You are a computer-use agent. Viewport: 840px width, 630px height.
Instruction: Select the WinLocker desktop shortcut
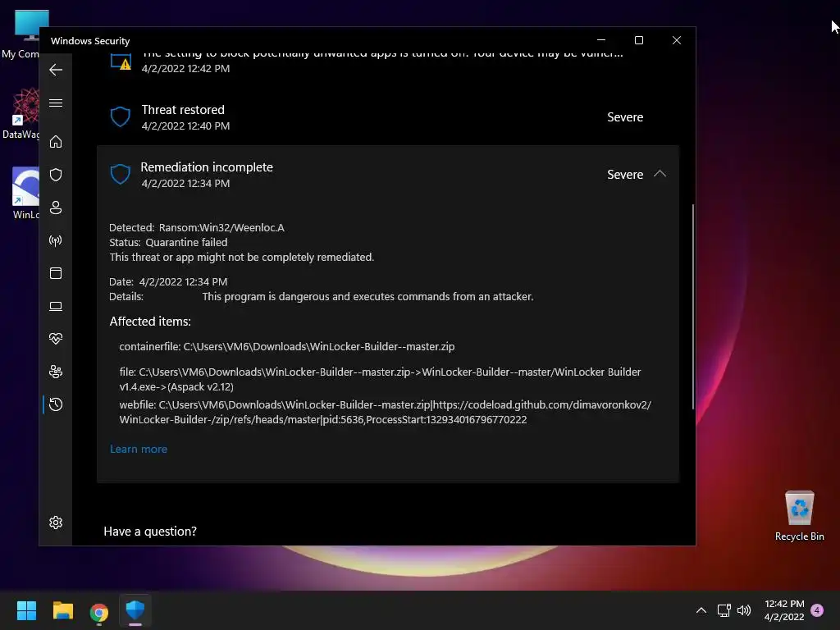point(25,193)
